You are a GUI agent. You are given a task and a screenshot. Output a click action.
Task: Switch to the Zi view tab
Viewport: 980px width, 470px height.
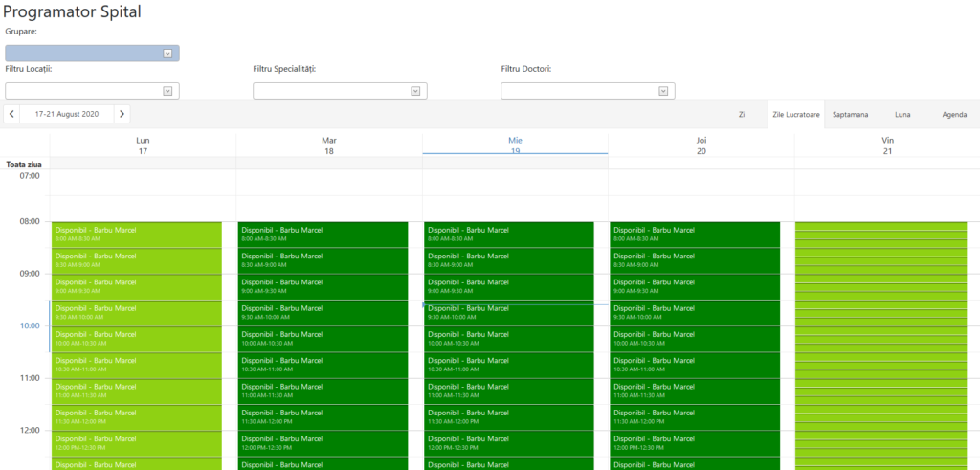point(741,114)
